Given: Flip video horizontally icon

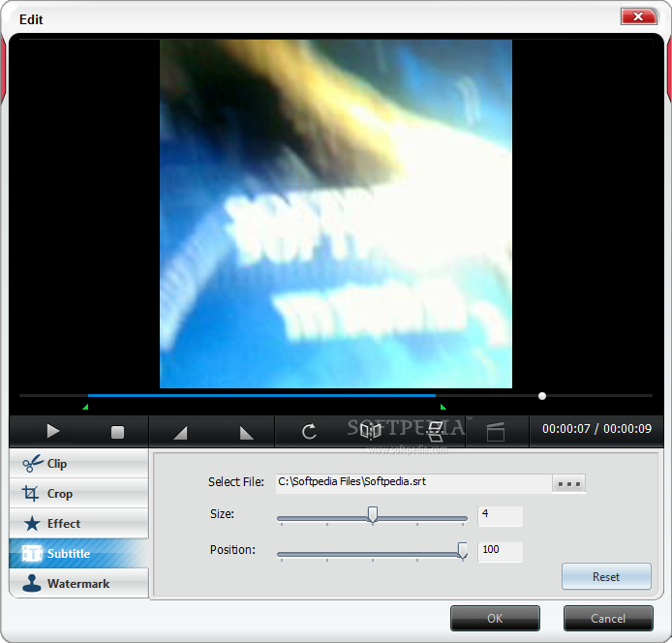Looking at the screenshot, I should (x=370, y=430).
